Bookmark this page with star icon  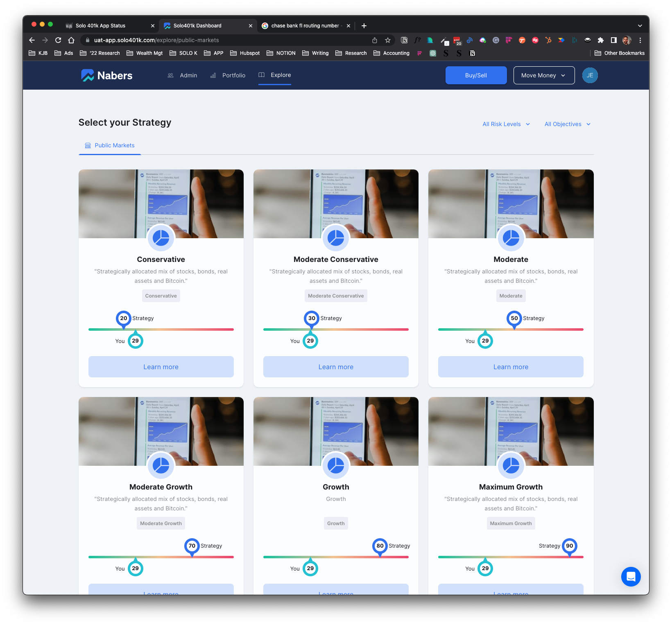click(387, 40)
